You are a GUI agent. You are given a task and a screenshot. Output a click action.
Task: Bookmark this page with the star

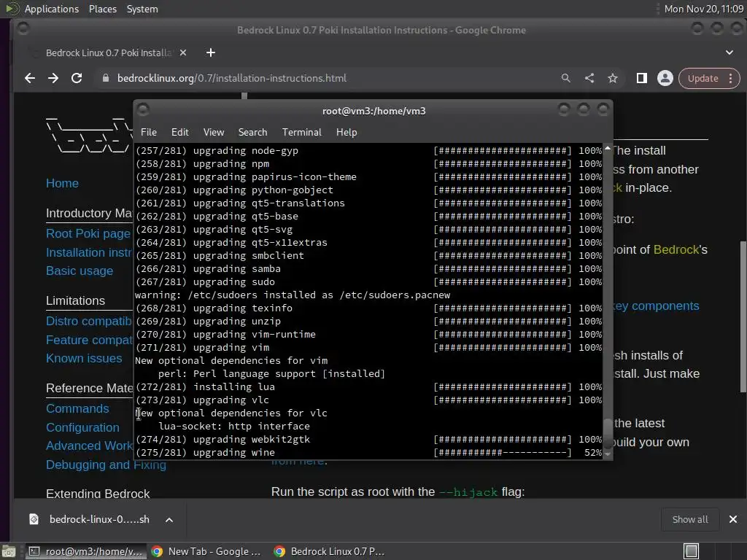coord(613,78)
